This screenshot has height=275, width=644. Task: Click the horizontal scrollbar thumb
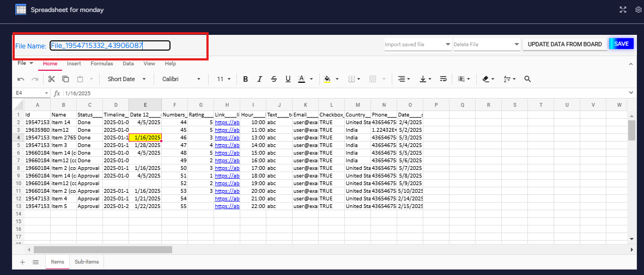click(103, 249)
